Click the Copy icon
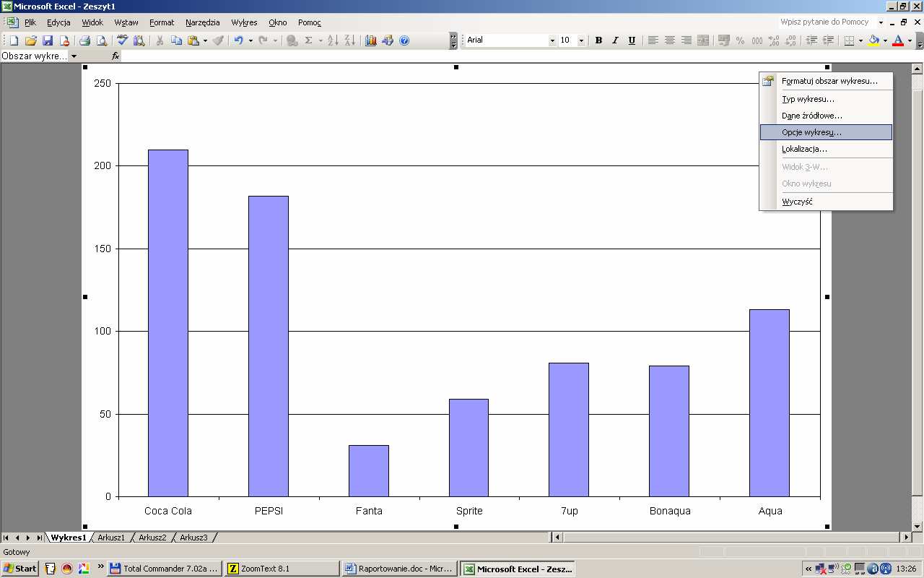Screen dimensions: 924x578 point(177,40)
